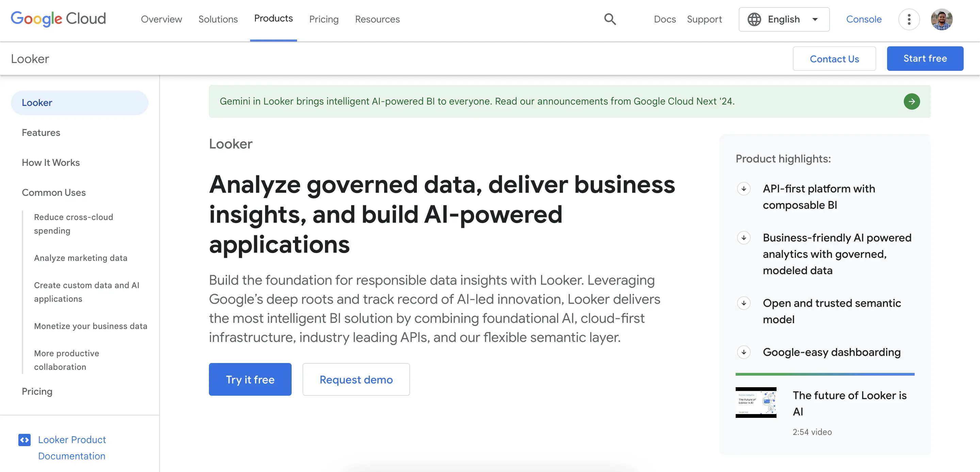This screenshot has height=472, width=980.
Task: Expand Open and trusted semantic model arrow
Action: click(x=744, y=303)
